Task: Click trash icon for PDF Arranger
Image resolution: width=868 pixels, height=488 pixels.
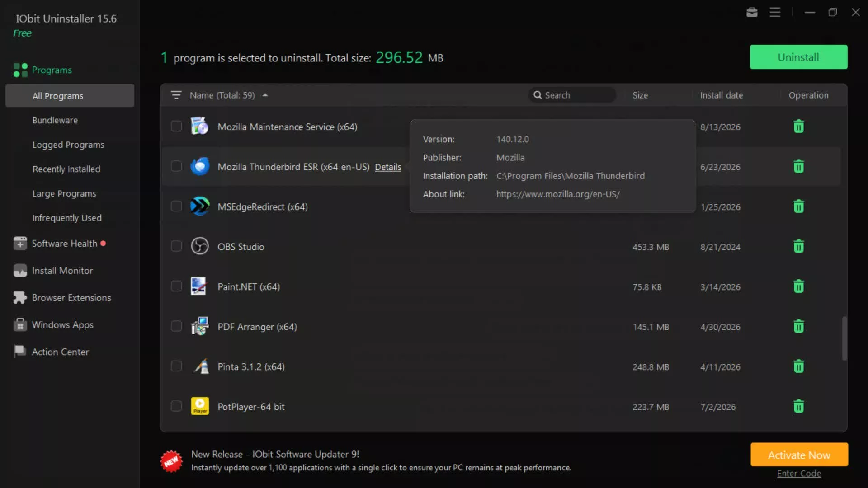Action: (799, 326)
